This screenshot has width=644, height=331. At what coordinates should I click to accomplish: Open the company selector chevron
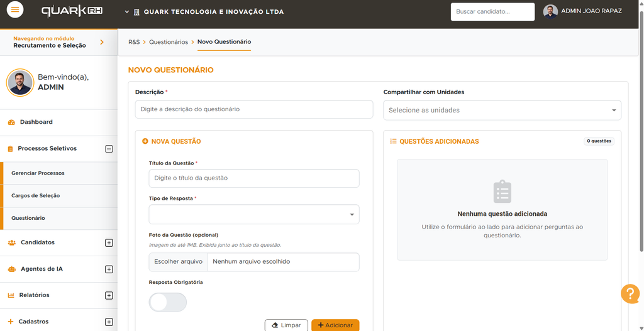click(127, 12)
